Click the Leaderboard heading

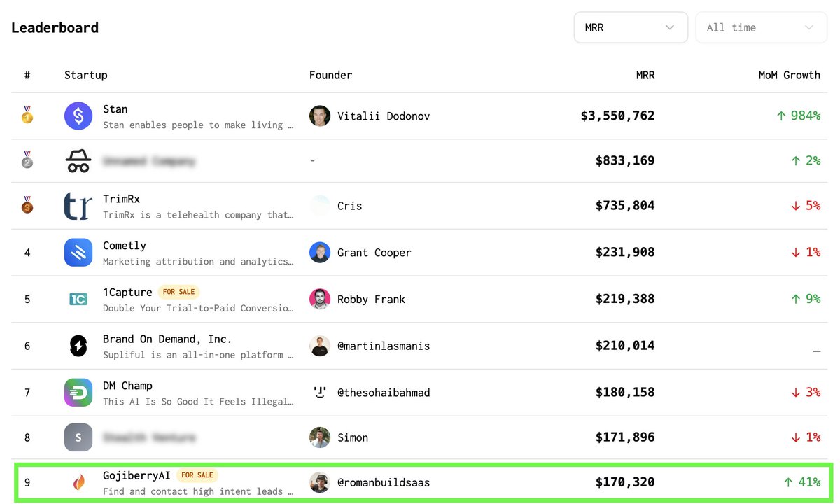55,27
